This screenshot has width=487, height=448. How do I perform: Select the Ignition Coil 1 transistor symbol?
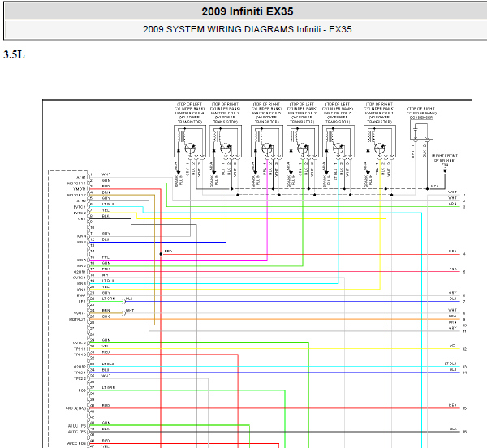[380, 149]
